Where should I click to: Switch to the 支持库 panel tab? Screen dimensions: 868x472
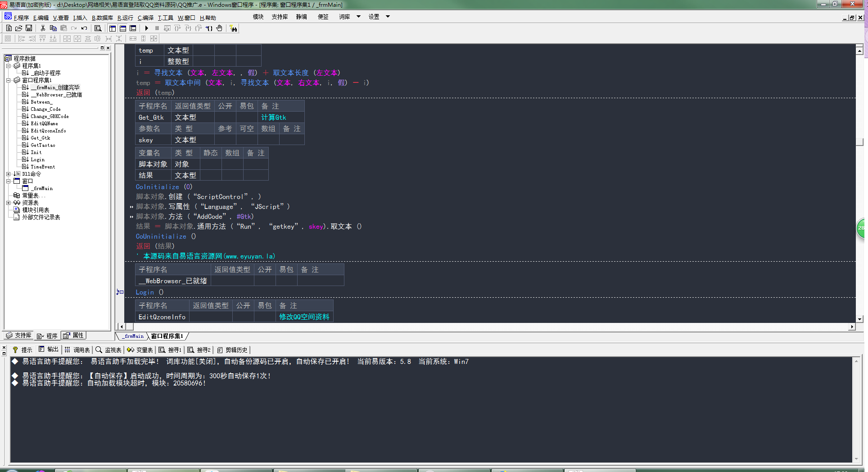[19, 335]
